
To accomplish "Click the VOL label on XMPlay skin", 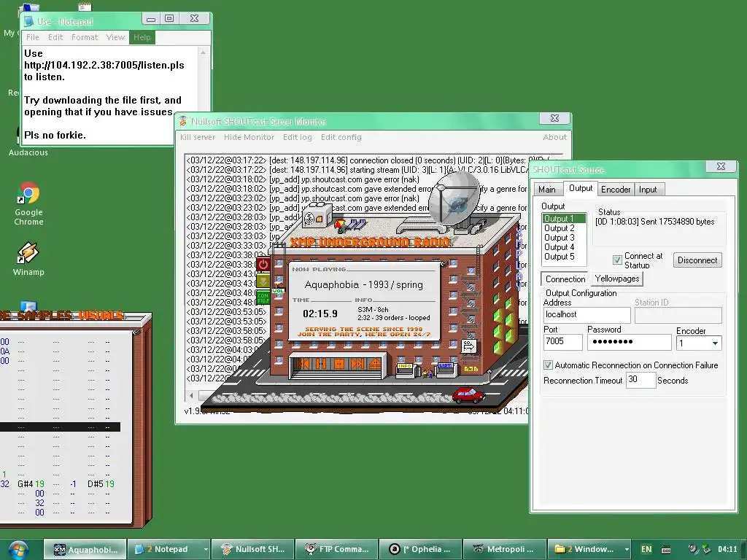I will point(278,290).
